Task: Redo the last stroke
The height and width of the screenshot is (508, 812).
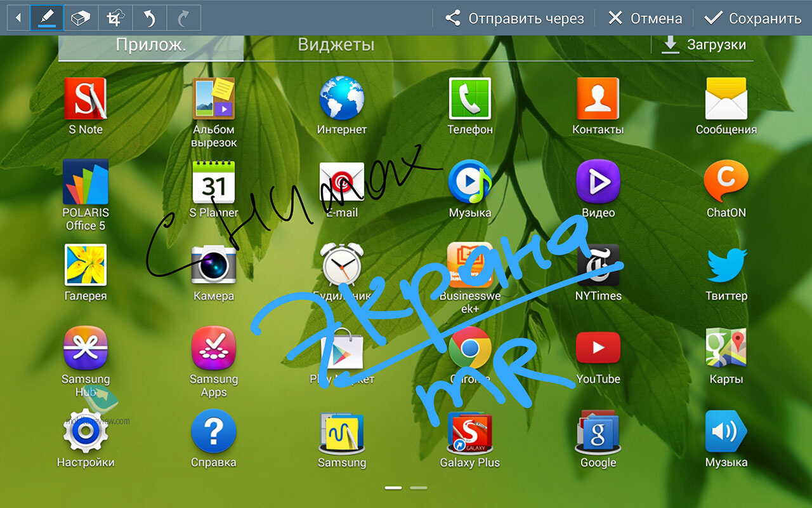Action: (x=183, y=18)
